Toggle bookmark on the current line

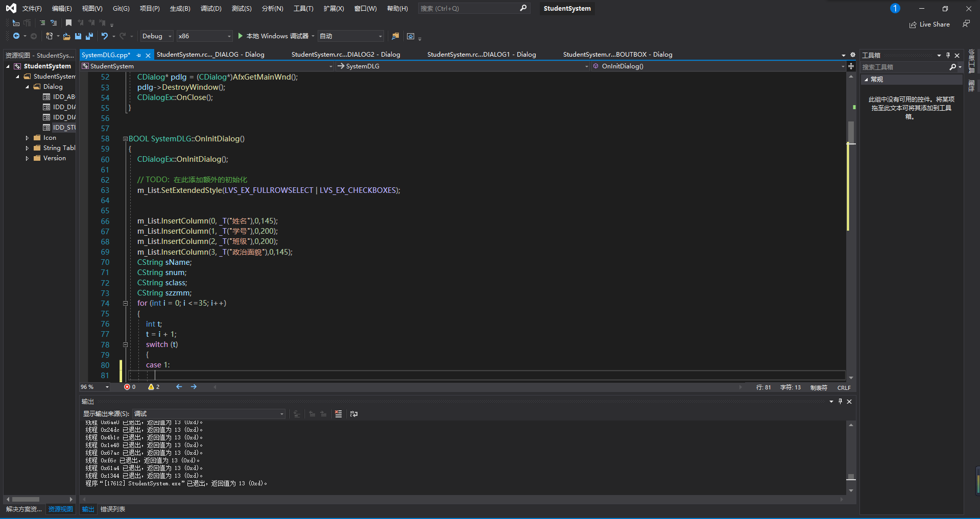[x=68, y=23]
